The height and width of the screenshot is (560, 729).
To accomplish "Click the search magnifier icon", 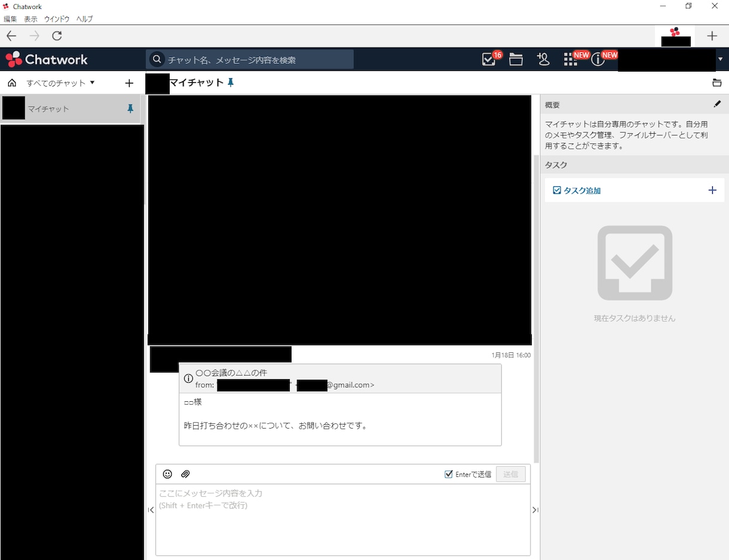I will coord(157,59).
